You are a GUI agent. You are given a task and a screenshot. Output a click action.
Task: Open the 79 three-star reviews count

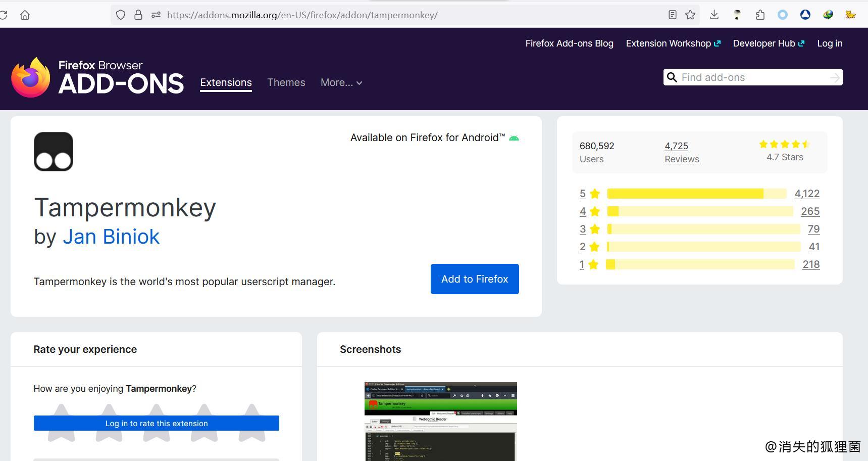point(813,229)
